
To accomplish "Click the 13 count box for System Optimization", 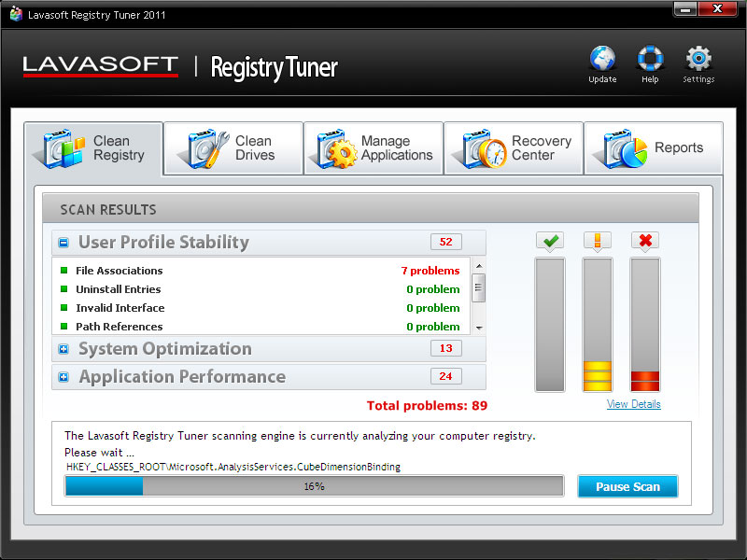I will click(446, 348).
